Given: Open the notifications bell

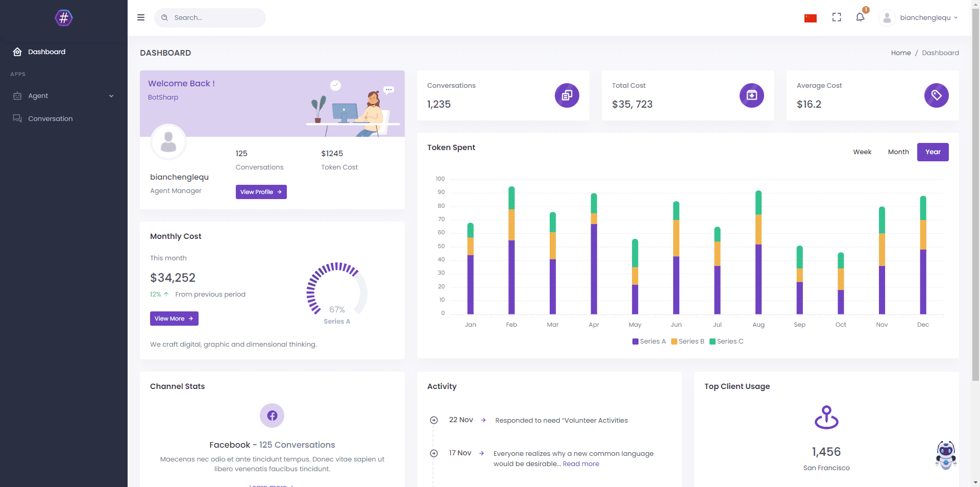Looking at the screenshot, I should pyautogui.click(x=861, y=17).
